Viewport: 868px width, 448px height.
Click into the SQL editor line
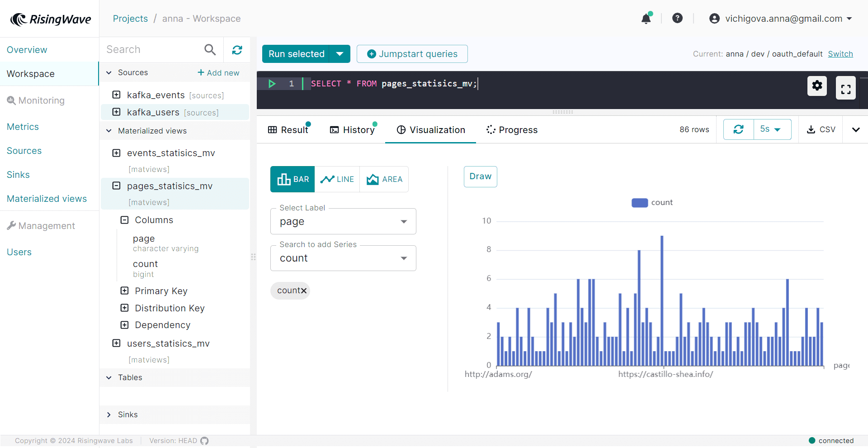393,84
